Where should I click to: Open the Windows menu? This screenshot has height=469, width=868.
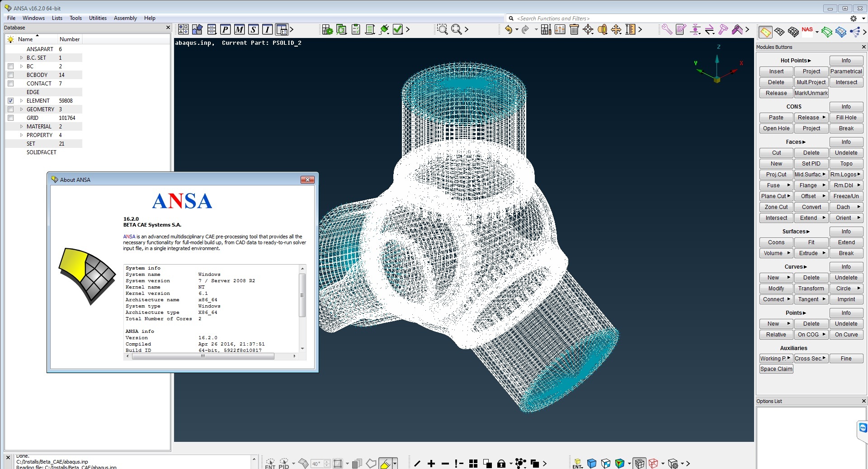tap(33, 18)
